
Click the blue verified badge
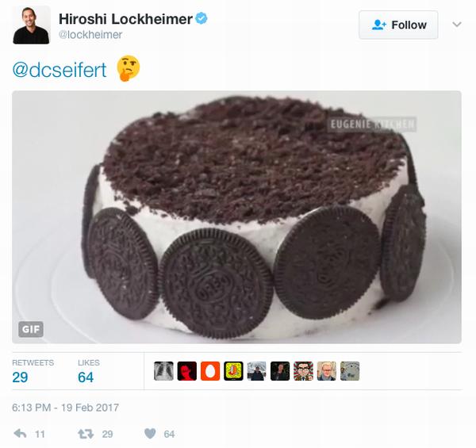203,17
